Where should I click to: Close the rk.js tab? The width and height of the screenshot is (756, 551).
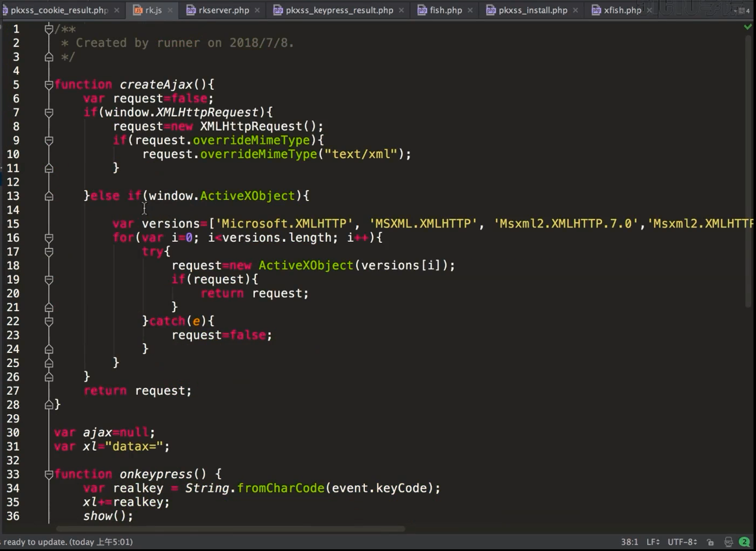coord(170,10)
